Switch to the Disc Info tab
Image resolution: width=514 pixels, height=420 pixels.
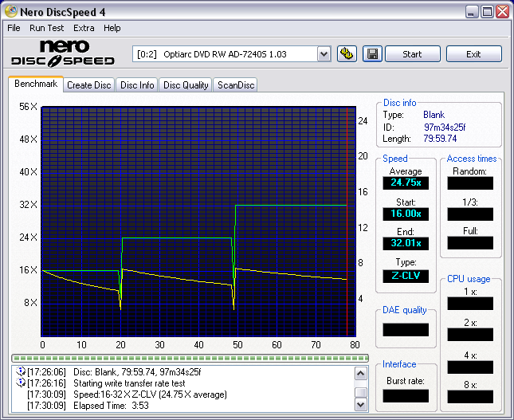(x=137, y=85)
